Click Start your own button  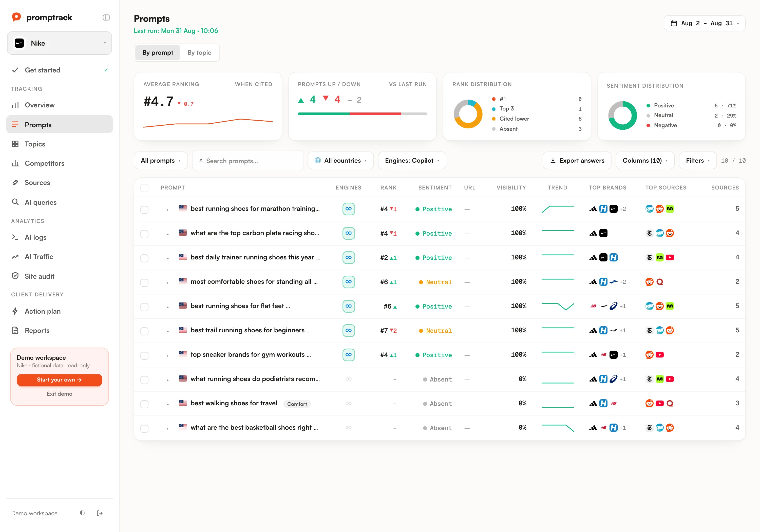pos(60,380)
